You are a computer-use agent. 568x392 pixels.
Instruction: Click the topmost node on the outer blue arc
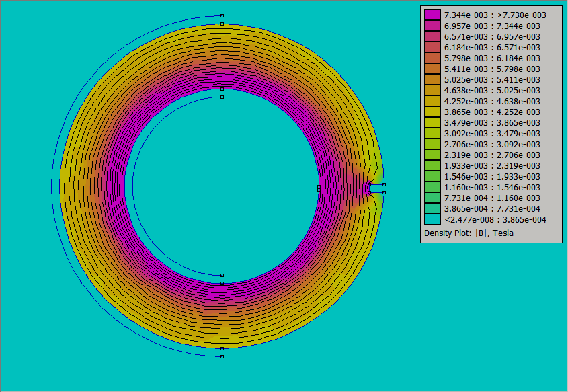[222, 16]
